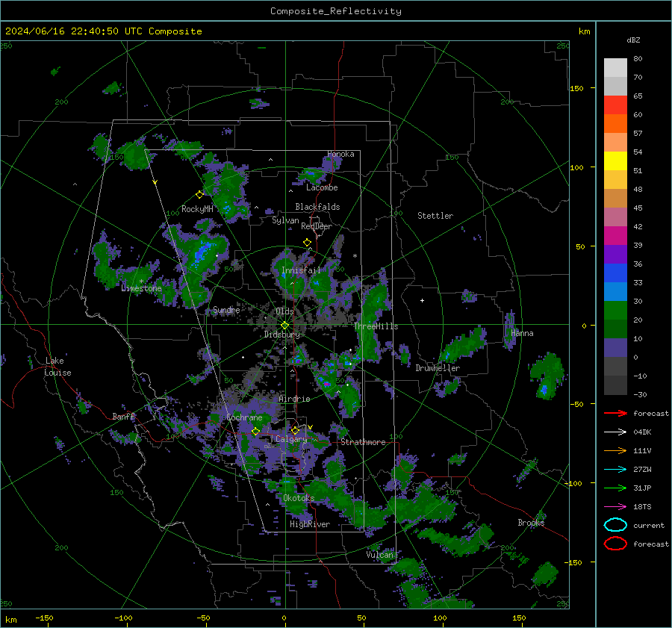Click the Limestone label on map
This screenshot has width=672, height=628.
(141, 288)
